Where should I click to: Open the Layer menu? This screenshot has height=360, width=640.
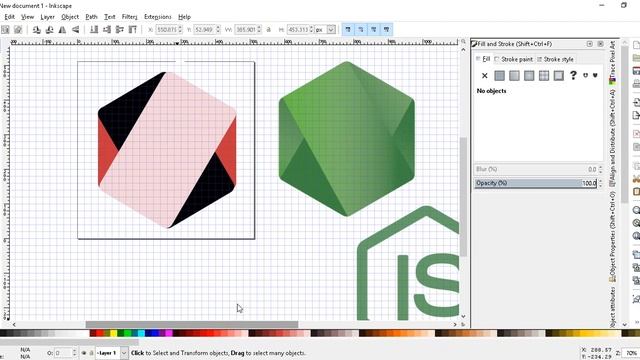47,17
